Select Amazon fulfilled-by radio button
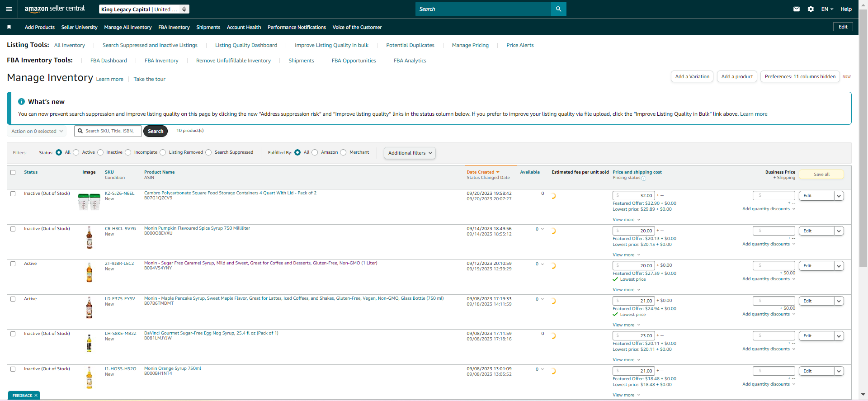 click(315, 152)
